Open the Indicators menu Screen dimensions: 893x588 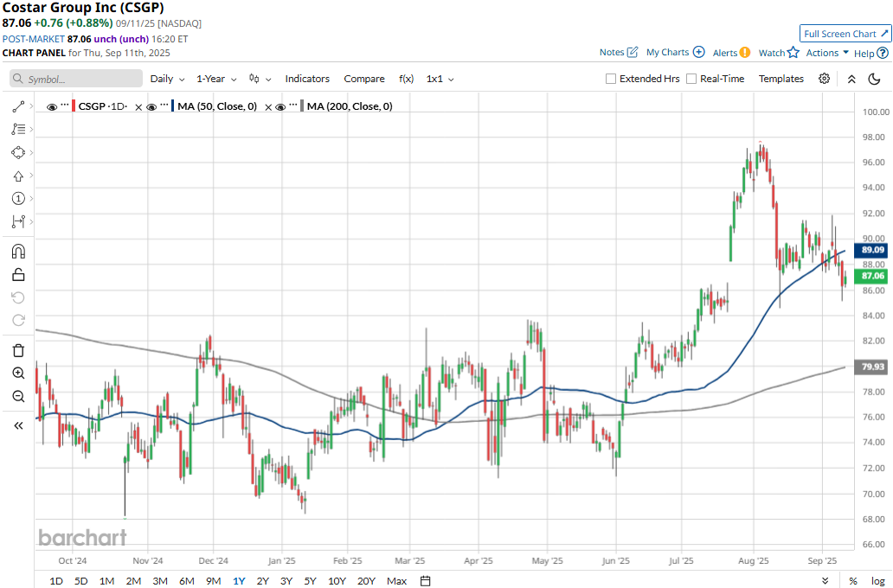(x=307, y=79)
